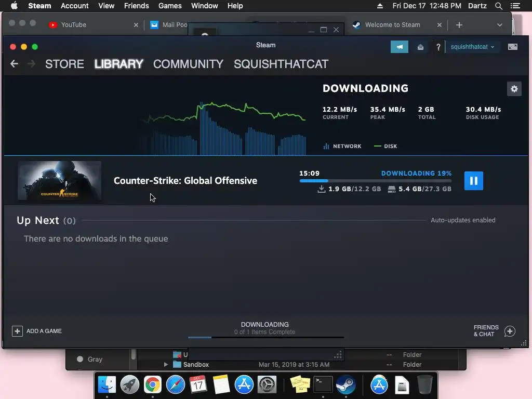Image resolution: width=532 pixels, height=399 pixels.
Task: Switch to Welcome to Steam tab
Action: tap(393, 25)
